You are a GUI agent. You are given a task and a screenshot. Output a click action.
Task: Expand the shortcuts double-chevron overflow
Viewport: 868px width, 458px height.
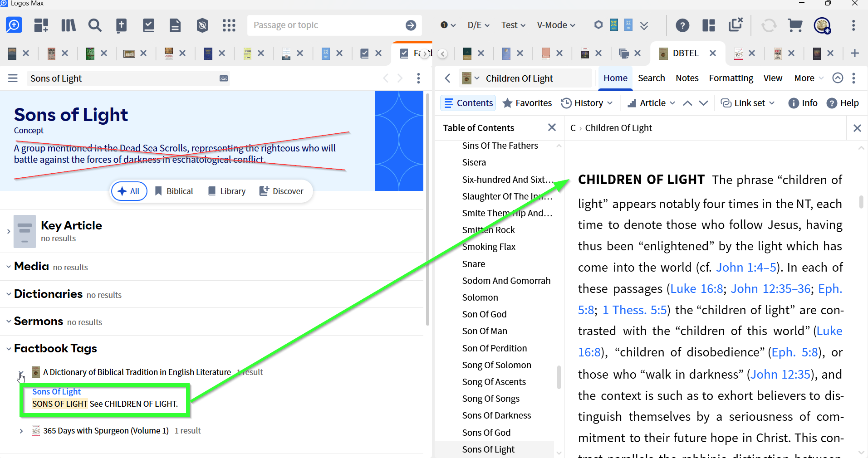(644, 25)
